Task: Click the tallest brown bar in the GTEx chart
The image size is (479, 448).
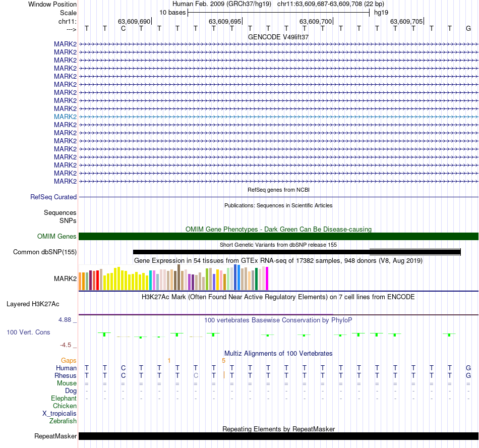Action: 178,277
